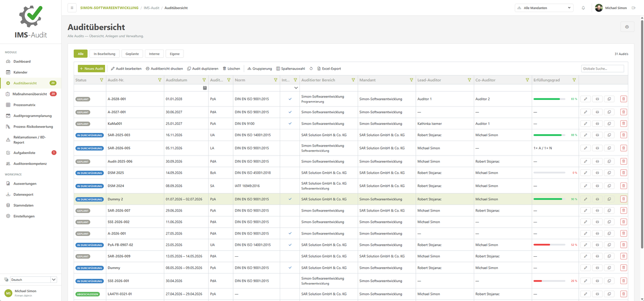
Task: Delete audit SSE-2026-001
Action: pyautogui.click(x=623, y=281)
